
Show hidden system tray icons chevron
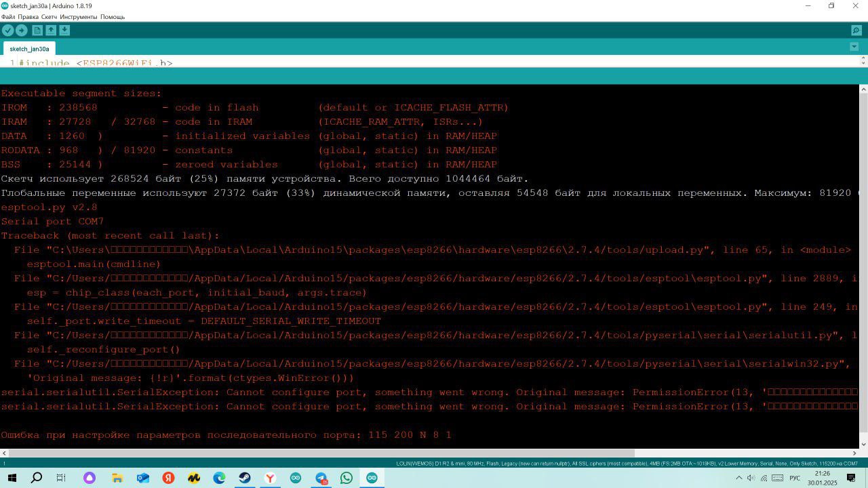point(738,478)
